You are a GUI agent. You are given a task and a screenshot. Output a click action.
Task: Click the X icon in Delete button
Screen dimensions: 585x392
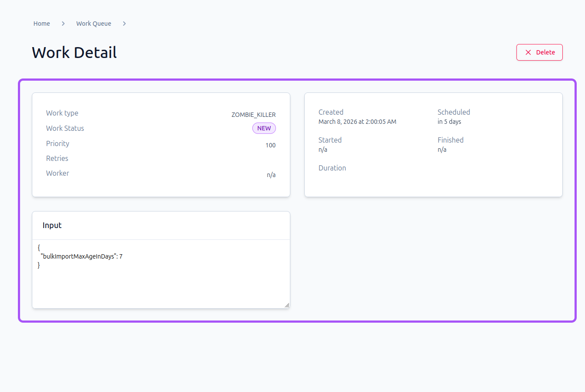tap(528, 52)
